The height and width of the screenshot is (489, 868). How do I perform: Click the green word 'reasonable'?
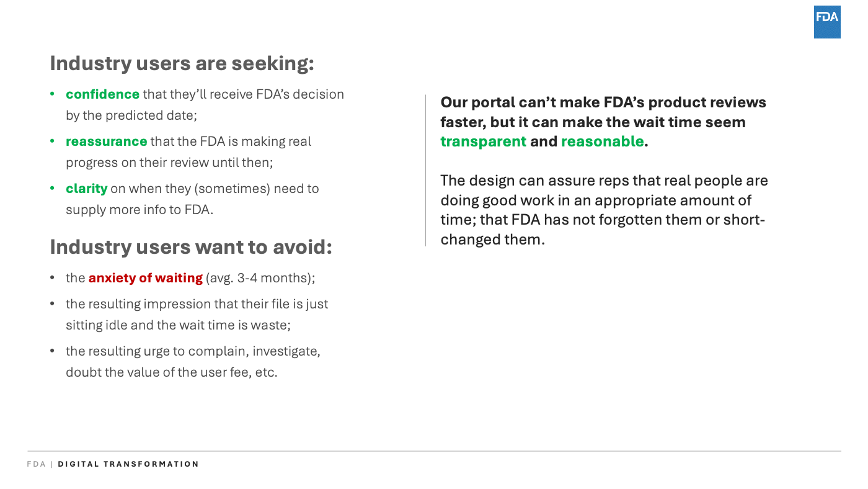point(603,141)
